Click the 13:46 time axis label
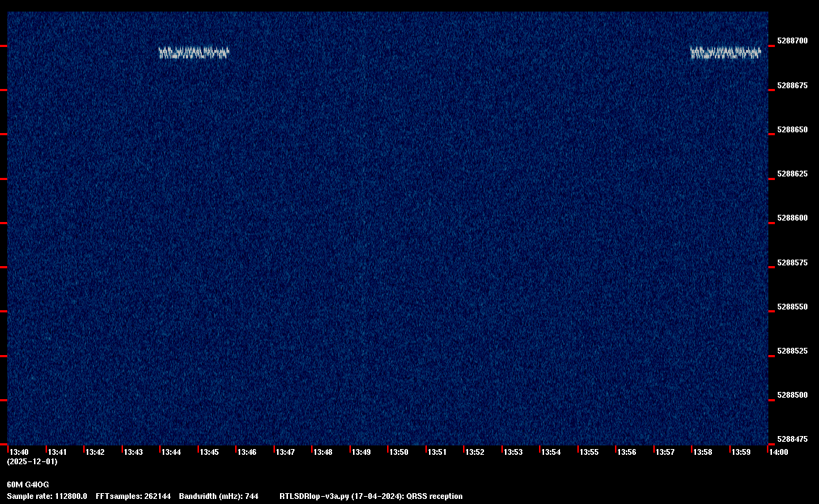The image size is (819, 504). click(x=247, y=452)
